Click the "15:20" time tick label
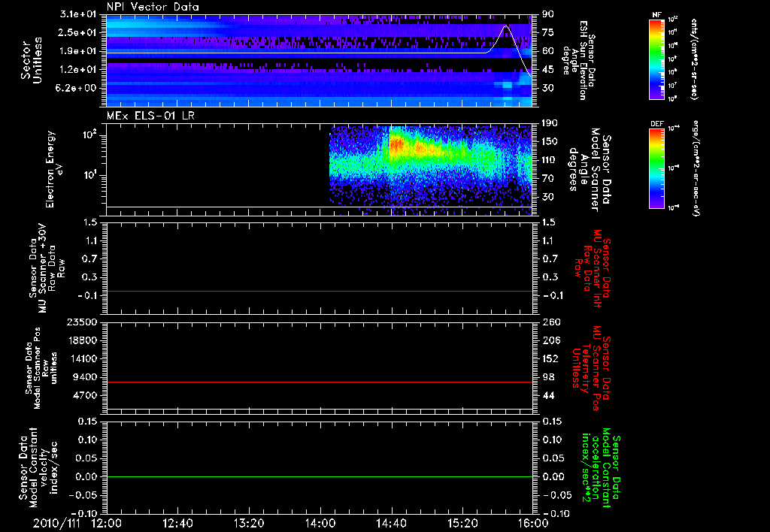The height and width of the screenshot is (532, 770). point(462,523)
